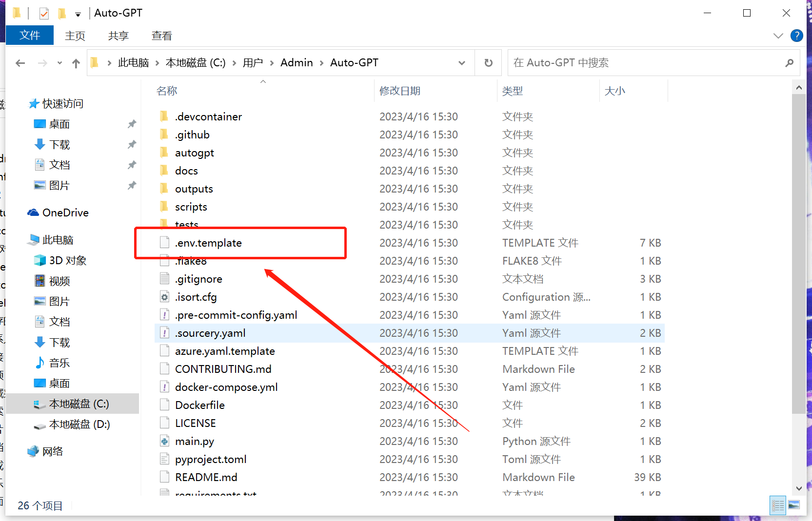
Task: Sort by the 修改日期 column header
Action: coord(400,91)
